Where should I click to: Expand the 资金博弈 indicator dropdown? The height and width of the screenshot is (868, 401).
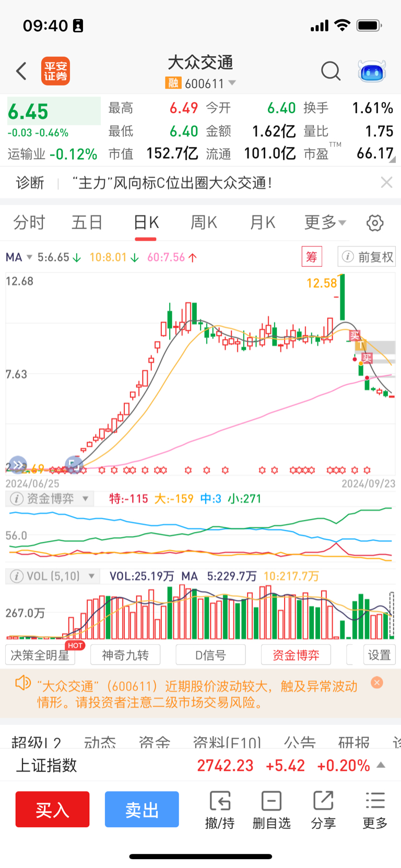click(x=86, y=499)
